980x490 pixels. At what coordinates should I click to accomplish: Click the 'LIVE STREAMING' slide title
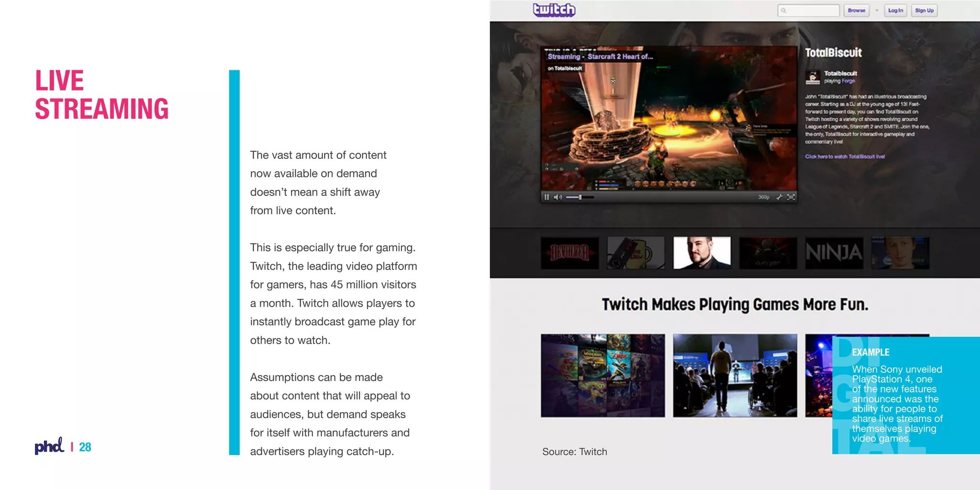(102, 94)
